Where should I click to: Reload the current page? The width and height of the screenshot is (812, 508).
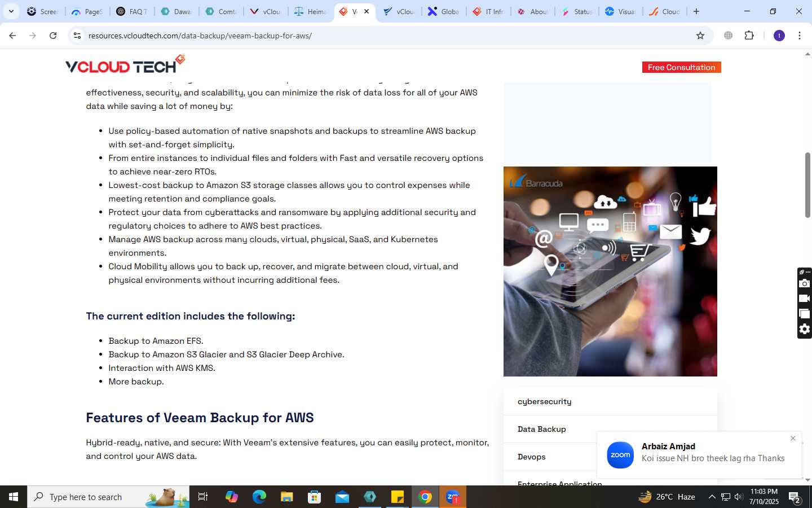[53, 36]
